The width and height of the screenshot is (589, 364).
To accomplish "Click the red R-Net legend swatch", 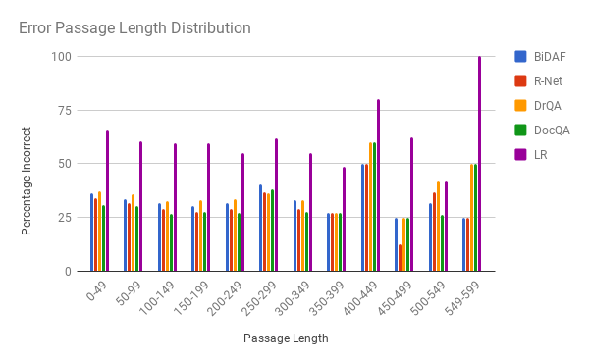I will pyautogui.click(x=520, y=80).
